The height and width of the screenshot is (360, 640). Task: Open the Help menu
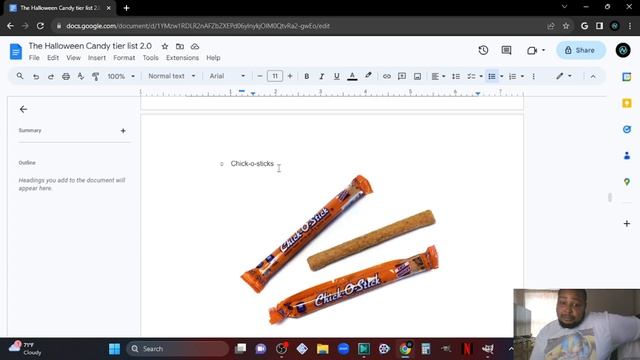point(213,58)
